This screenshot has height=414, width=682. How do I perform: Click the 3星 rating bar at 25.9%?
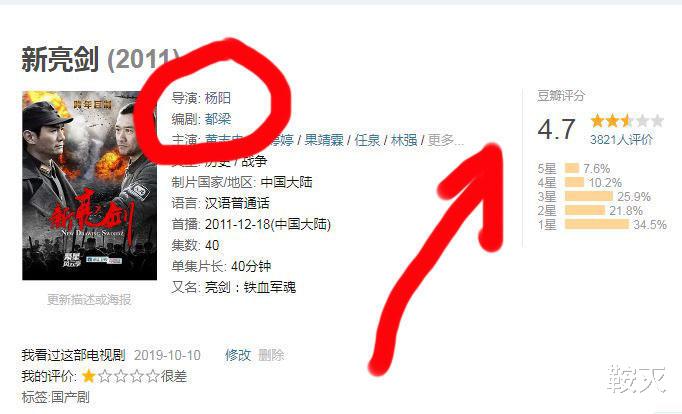[589, 196]
